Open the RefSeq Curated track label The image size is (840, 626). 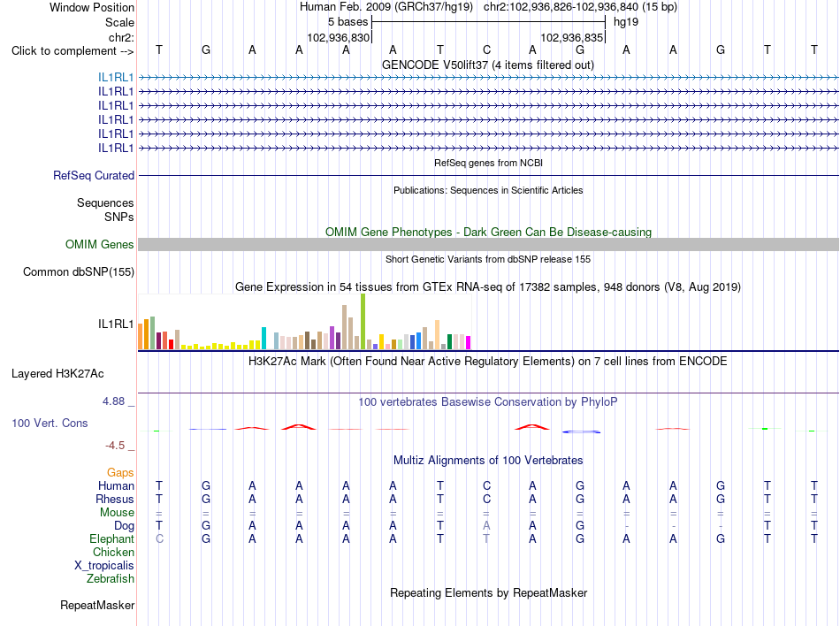click(x=94, y=176)
